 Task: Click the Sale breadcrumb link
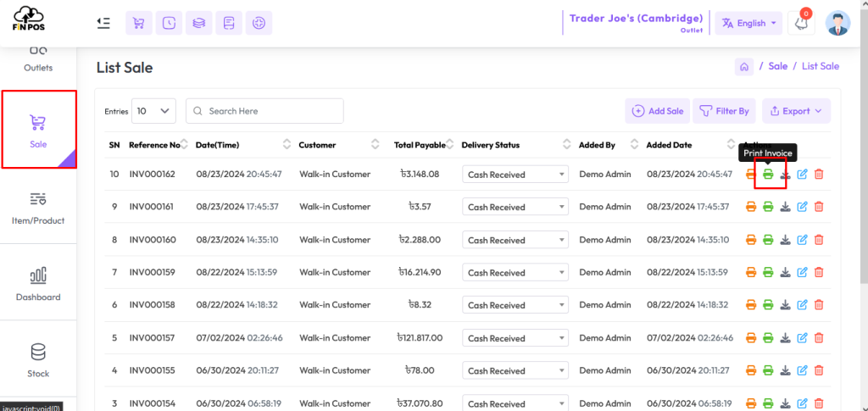[778, 66]
